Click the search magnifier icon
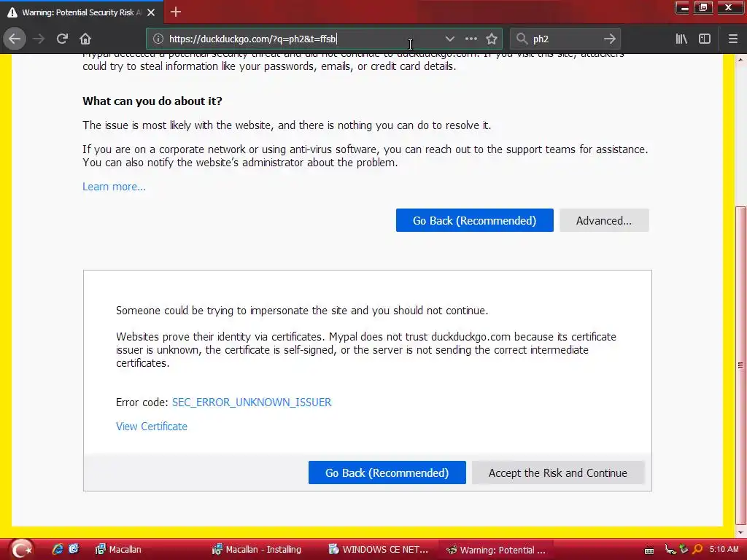 522,39
